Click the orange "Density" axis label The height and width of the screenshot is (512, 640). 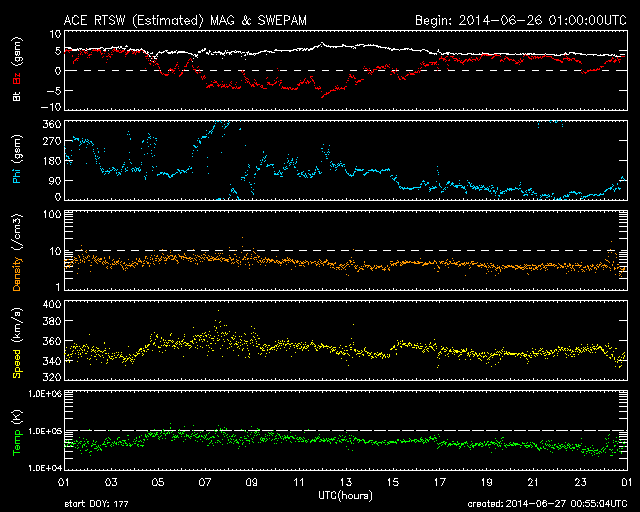16,274
